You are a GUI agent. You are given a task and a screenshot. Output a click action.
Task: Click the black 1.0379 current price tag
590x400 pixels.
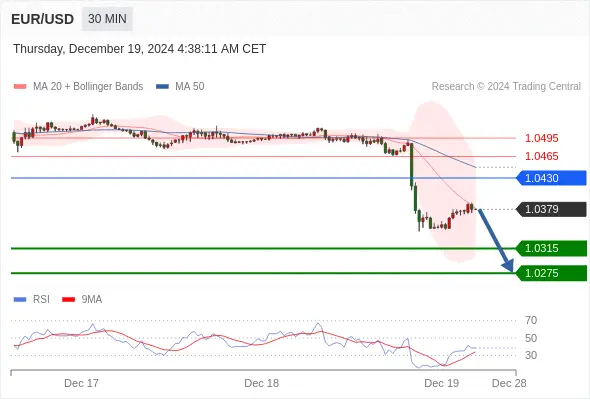(x=552, y=209)
